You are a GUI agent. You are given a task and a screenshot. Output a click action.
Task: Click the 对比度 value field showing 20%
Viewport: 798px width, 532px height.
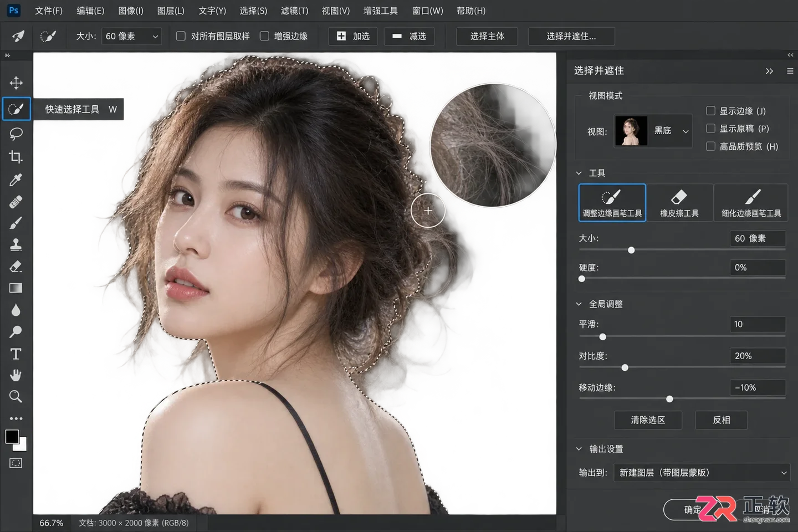click(758, 356)
